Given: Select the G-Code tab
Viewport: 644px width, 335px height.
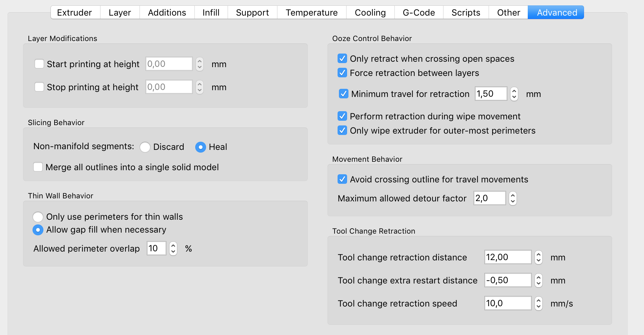Looking at the screenshot, I should click(x=419, y=13).
